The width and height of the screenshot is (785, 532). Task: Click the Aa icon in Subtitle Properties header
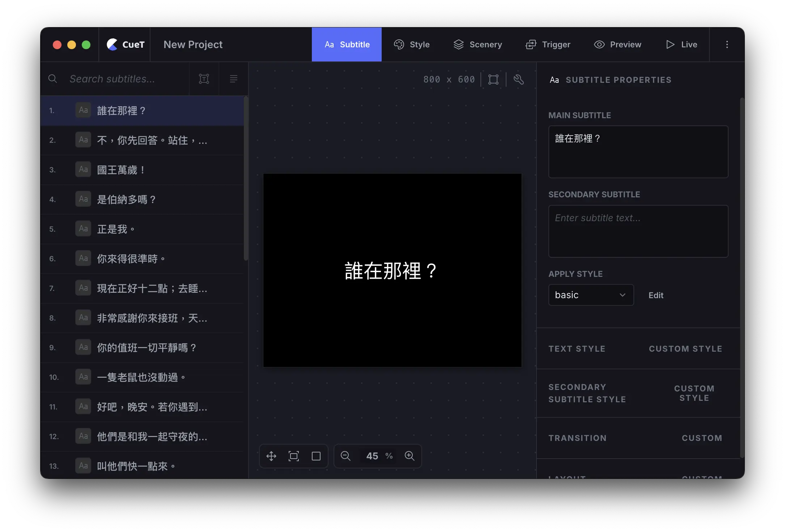click(554, 80)
